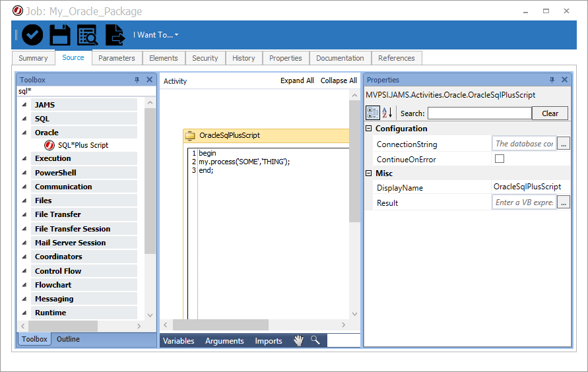Switch to the Toolbox bottom tab

coord(34,339)
